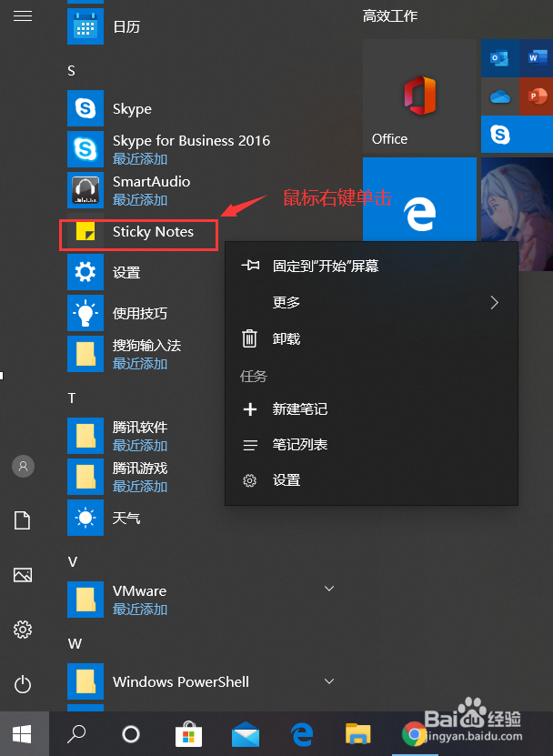Click the user account avatar icon
The height and width of the screenshot is (756, 553).
[x=23, y=466]
